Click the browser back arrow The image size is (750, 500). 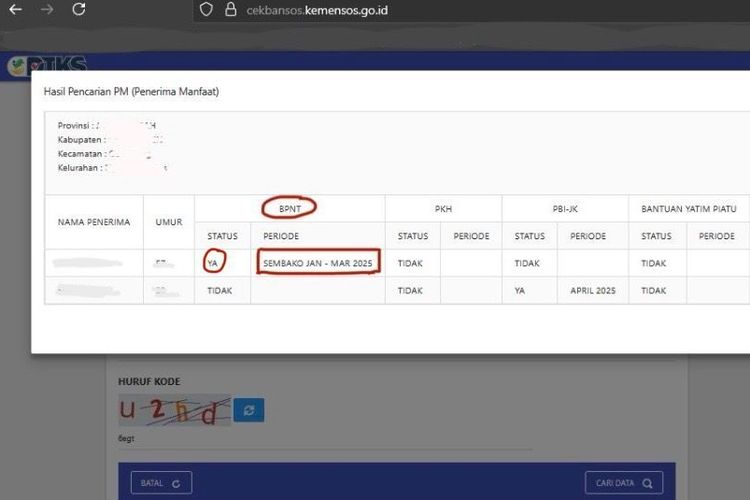pos(16,10)
